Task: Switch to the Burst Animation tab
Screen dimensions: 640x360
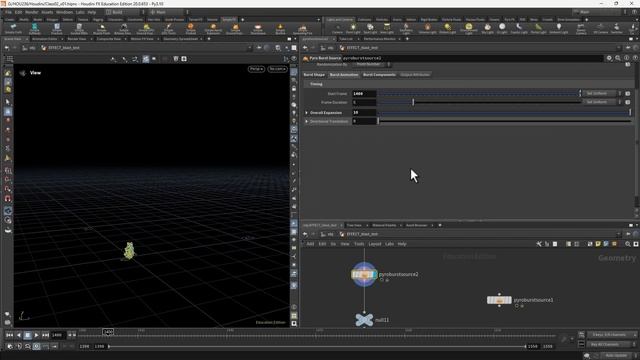Action: tap(344, 75)
